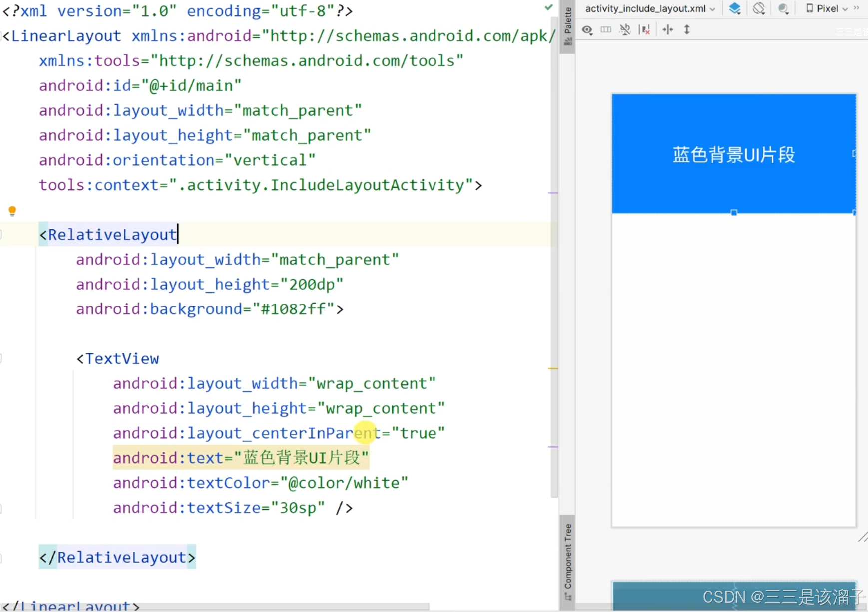Click the xml version declaration line
The height and width of the screenshot is (612, 868).
[x=177, y=10]
